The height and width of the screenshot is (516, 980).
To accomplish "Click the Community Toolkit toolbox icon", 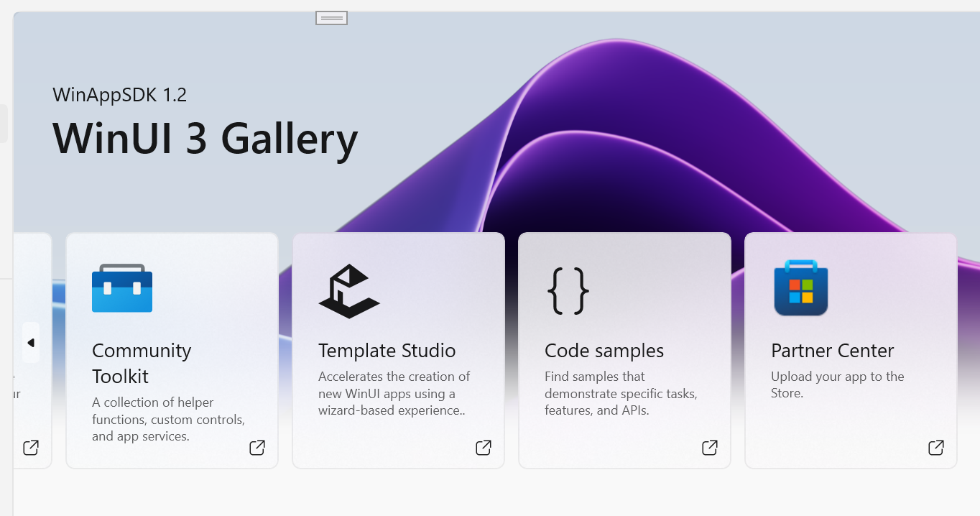I will (121, 288).
